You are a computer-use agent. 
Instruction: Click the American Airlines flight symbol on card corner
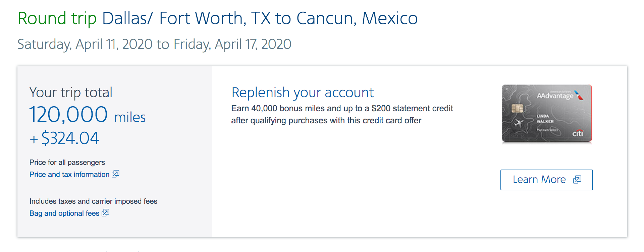(579, 95)
